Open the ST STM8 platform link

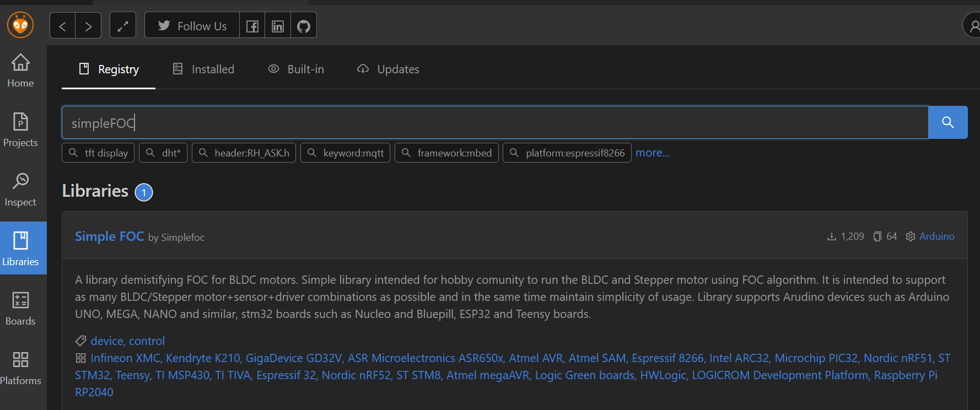[419, 375]
